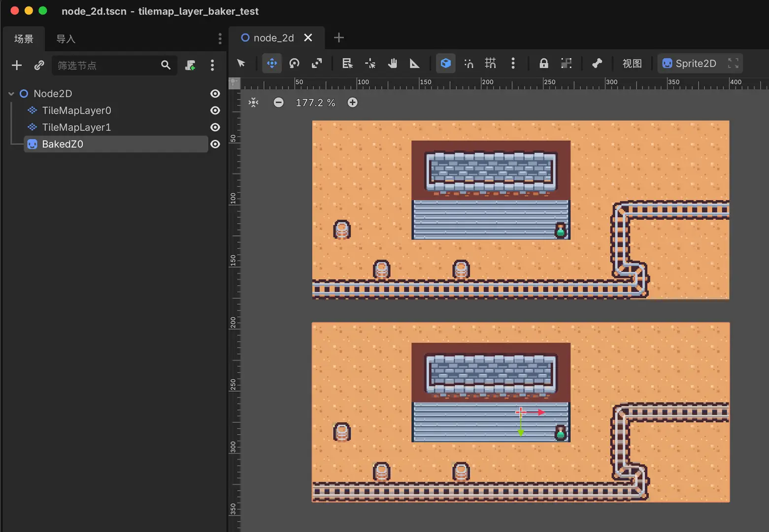769x532 pixels.
Task: Zoom in with the plus button
Action: [353, 102]
